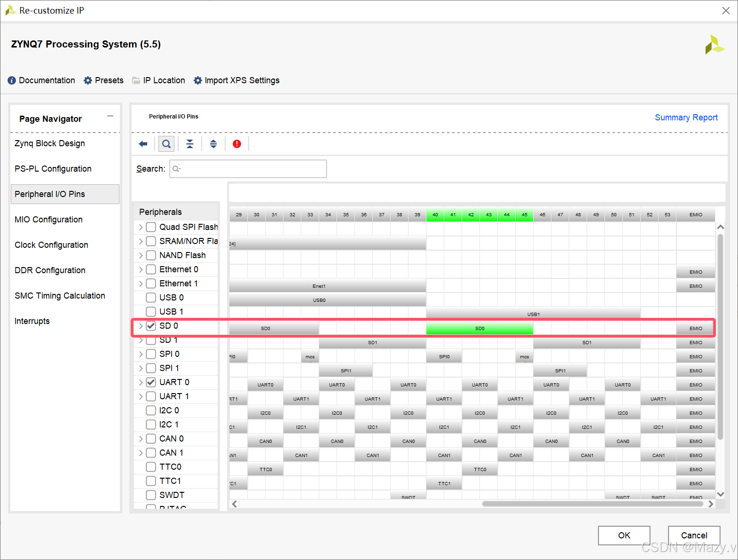The height and width of the screenshot is (560, 738).
Task: Enable the TTC0 checkbox
Action: click(151, 467)
